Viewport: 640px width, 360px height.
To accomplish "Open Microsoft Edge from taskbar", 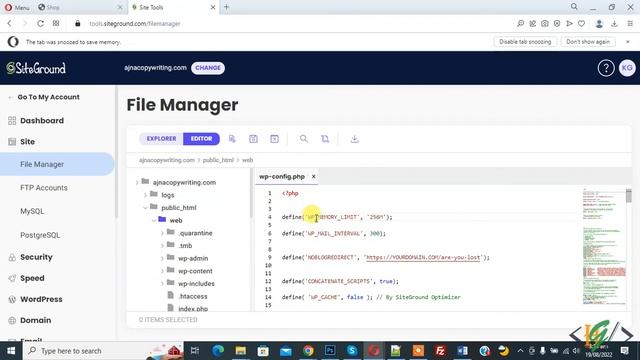I will [x=218, y=351].
